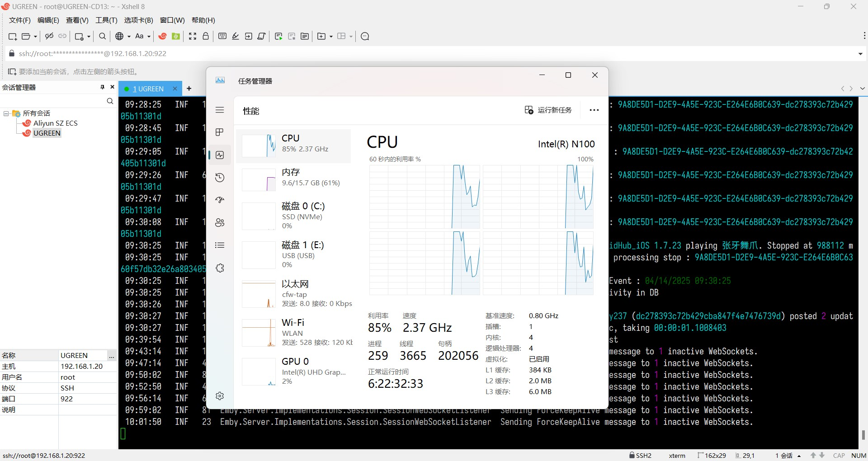Click the globe encoding icon in toolbar
The height and width of the screenshot is (461, 868).
(x=119, y=36)
